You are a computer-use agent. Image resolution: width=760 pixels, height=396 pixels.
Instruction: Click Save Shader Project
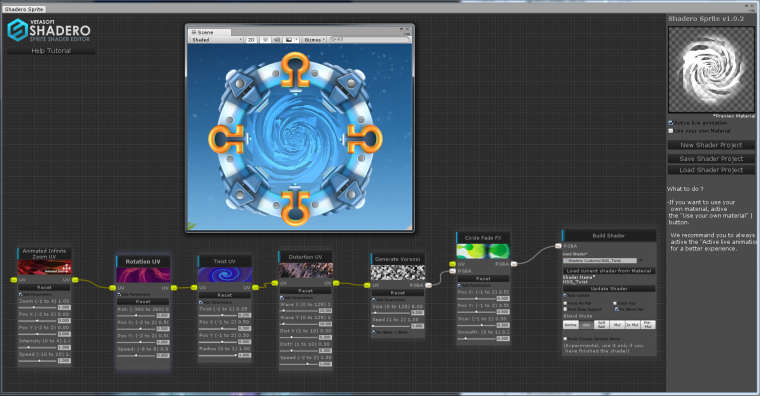711,158
